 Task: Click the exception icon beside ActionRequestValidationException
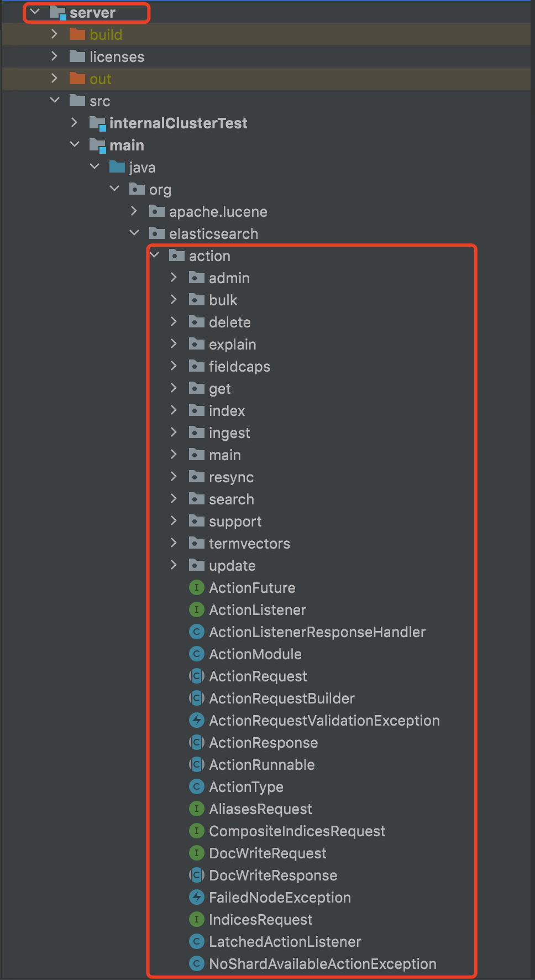coord(196,721)
